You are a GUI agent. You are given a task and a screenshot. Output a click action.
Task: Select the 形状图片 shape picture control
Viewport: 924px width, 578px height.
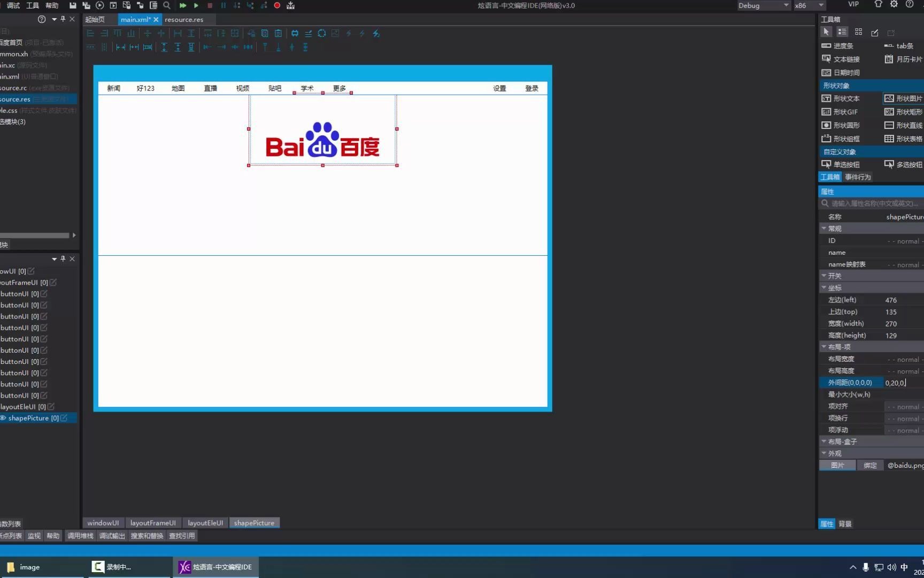[904, 98]
